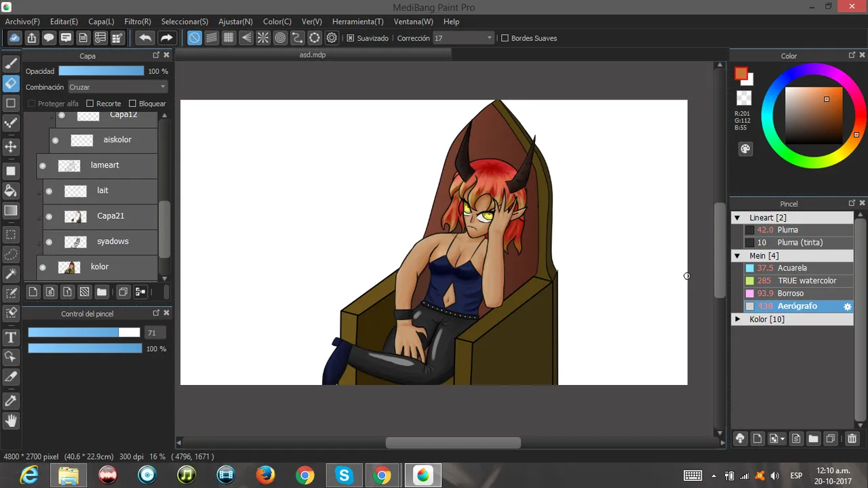This screenshot has width=868, height=488.
Task: Select the rectangular Selection tool
Action: click(11, 235)
